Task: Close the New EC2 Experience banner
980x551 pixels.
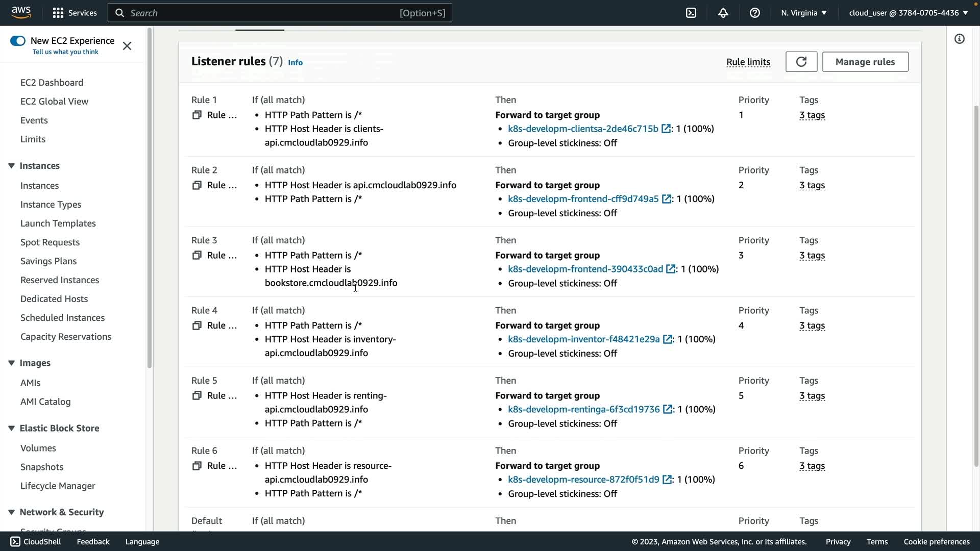Action: click(x=127, y=46)
